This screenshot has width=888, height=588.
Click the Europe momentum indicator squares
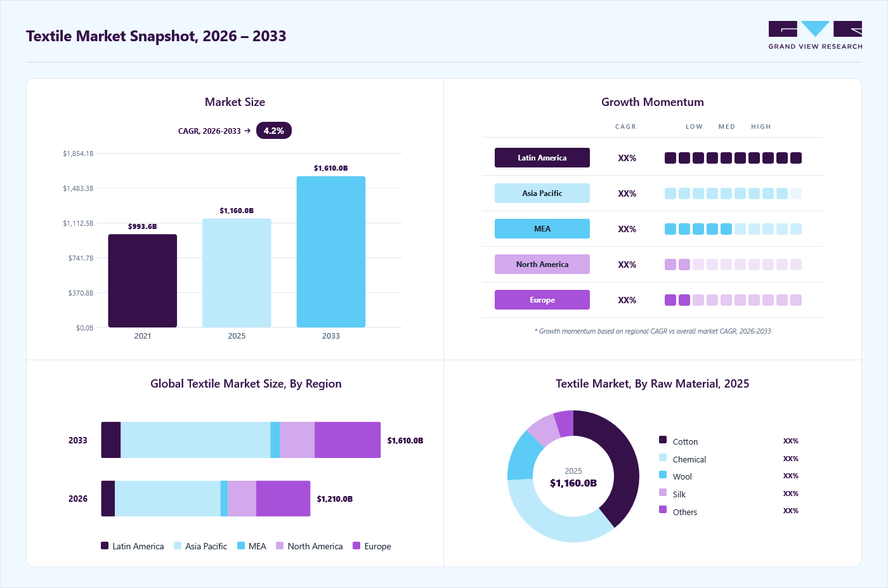tap(733, 300)
